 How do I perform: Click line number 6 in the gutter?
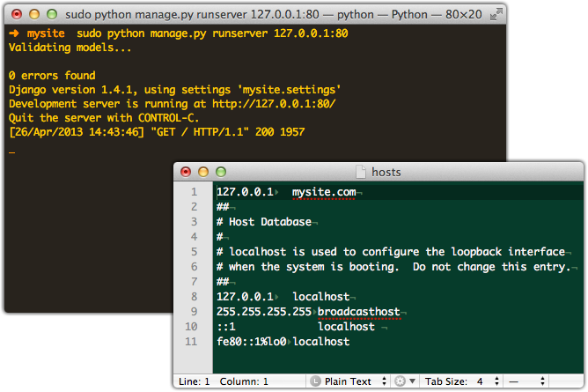194,267
